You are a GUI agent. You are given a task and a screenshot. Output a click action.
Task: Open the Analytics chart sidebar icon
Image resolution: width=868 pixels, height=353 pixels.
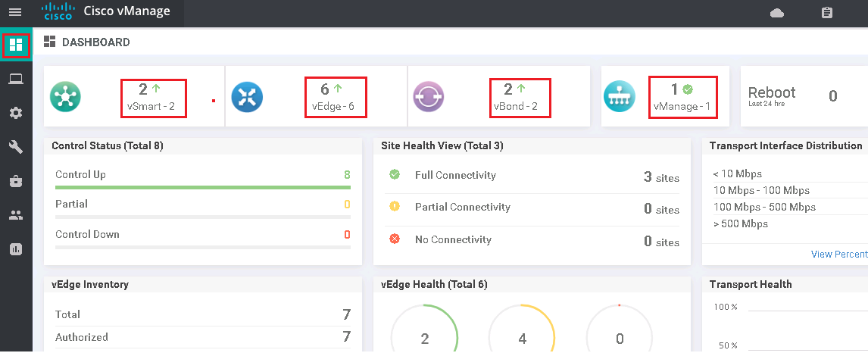click(16, 249)
